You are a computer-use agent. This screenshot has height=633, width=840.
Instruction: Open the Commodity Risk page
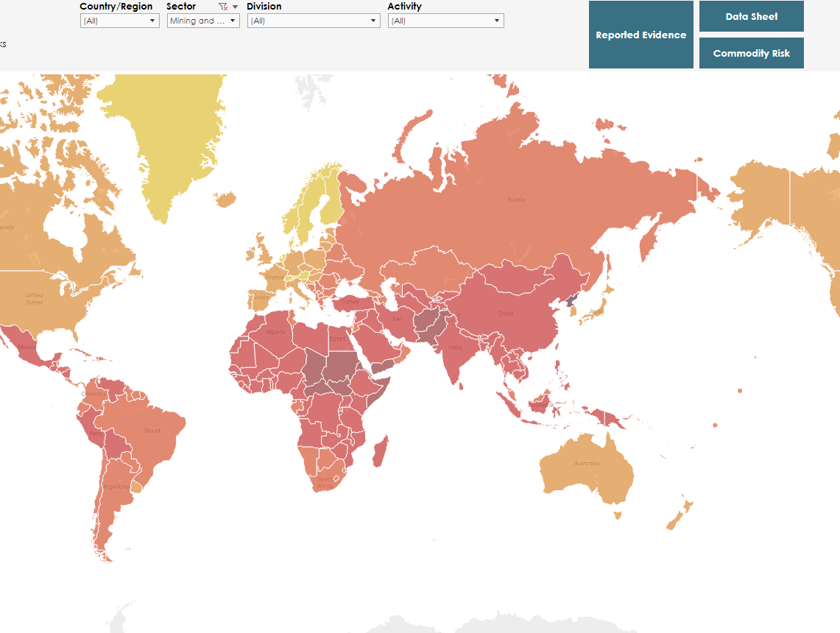click(751, 53)
